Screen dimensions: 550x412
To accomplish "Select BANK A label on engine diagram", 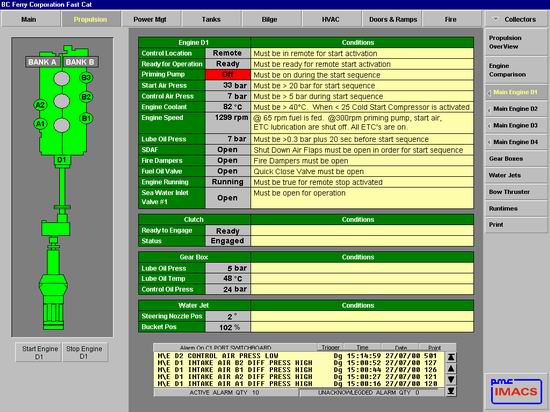I will [42, 62].
